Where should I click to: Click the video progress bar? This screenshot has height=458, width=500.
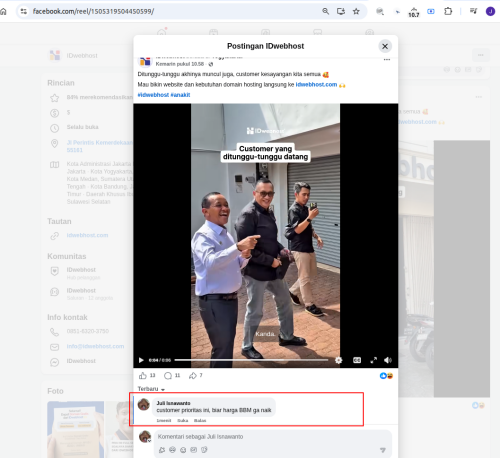[x=251, y=360]
